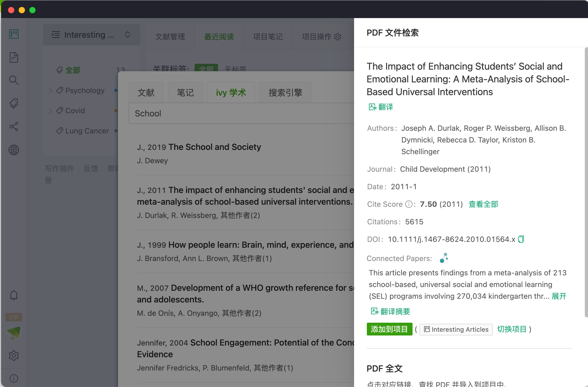The height and width of the screenshot is (387, 588).
Task: Switch to the 搜索引擎 search tab
Action: coord(285,92)
